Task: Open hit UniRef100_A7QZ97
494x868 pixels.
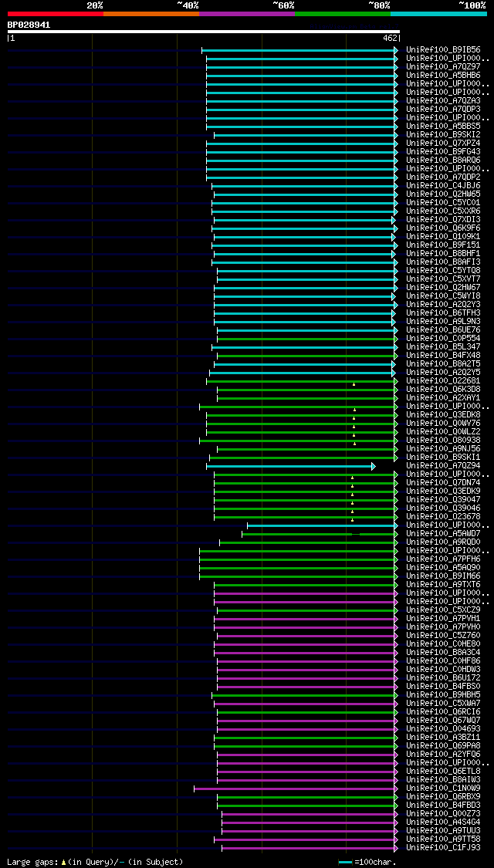Action: pyautogui.click(x=443, y=66)
